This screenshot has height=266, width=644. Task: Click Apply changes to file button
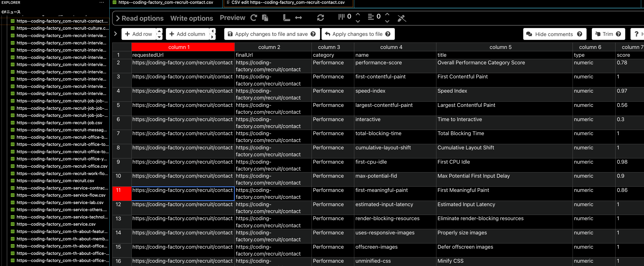tap(358, 34)
